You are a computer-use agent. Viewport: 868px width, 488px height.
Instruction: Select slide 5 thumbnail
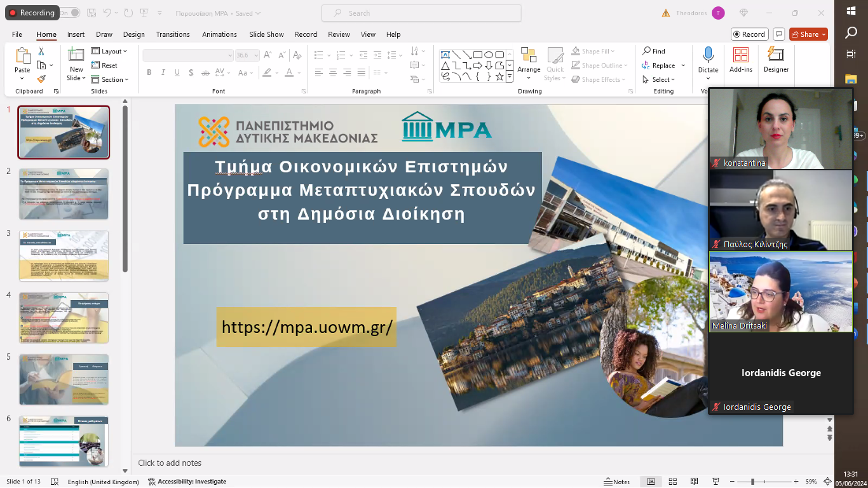tap(64, 379)
